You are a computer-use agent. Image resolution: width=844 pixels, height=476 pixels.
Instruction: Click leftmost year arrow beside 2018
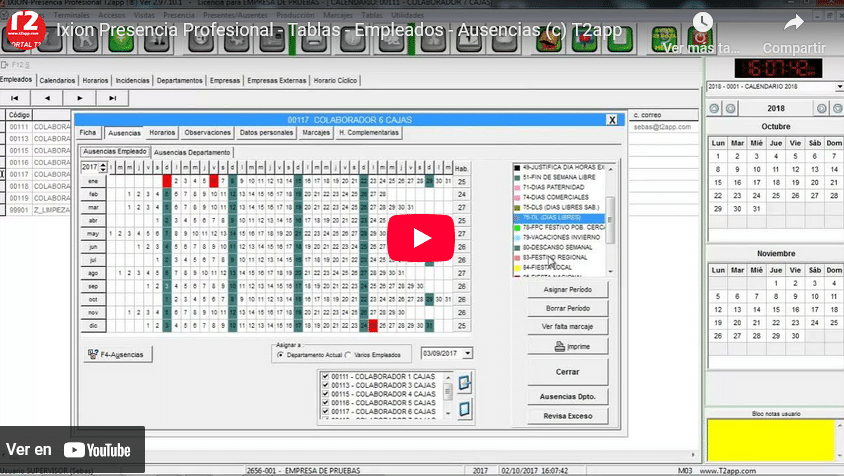point(714,108)
